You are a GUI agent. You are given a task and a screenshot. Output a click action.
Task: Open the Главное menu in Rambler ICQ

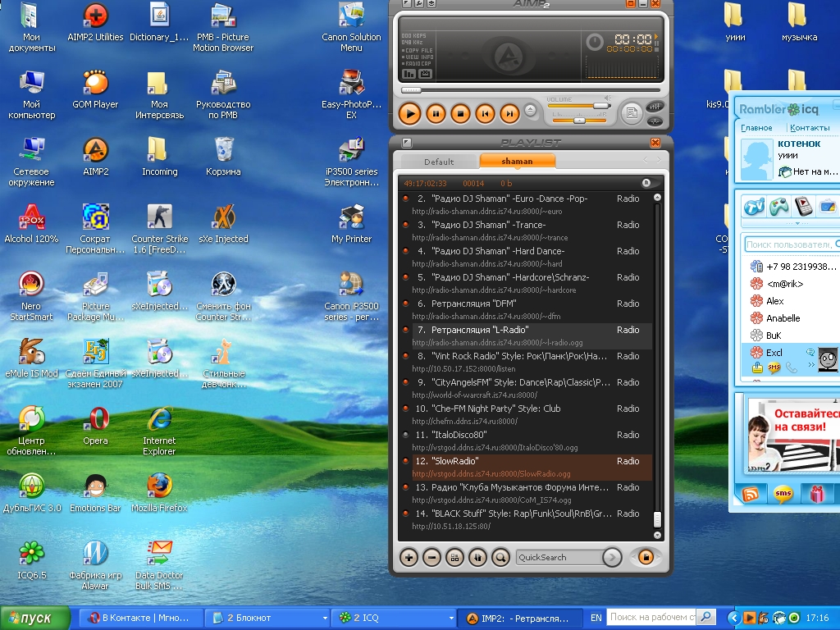tap(756, 127)
